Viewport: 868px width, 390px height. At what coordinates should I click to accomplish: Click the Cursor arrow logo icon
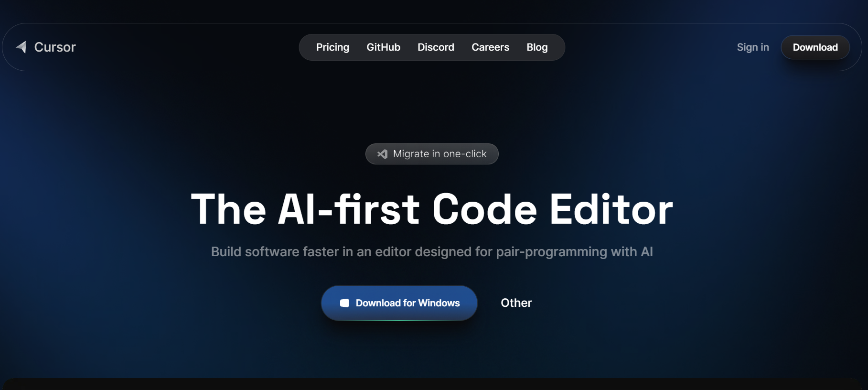21,47
